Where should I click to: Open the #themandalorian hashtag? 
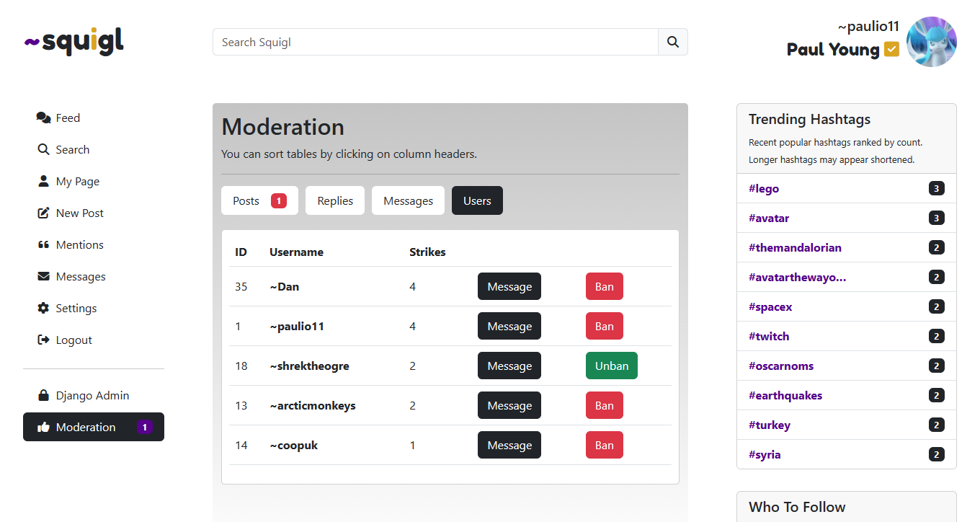[x=795, y=247]
